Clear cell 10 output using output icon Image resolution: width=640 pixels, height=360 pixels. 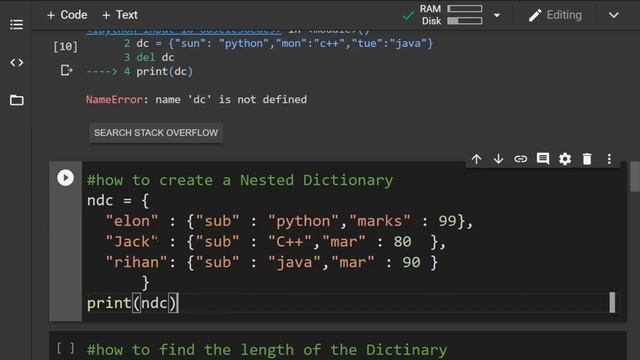pos(66,71)
